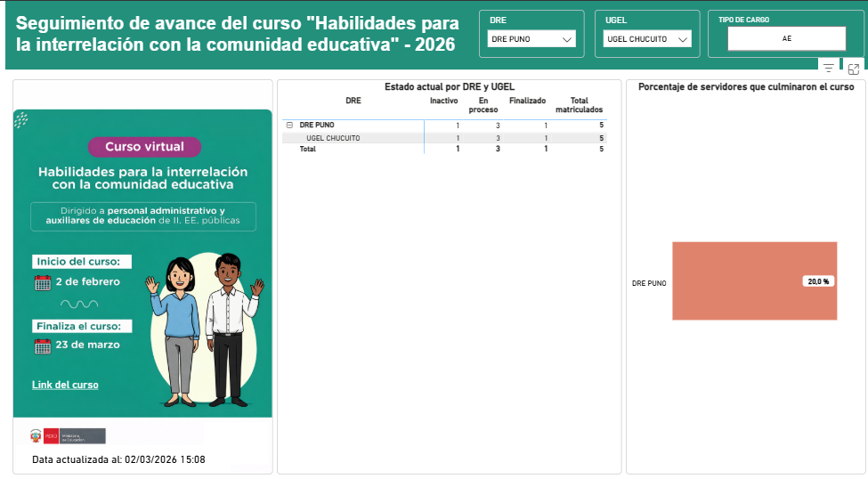Sort by the Total matriculados column header
This screenshot has width=868, height=479.
[579, 105]
